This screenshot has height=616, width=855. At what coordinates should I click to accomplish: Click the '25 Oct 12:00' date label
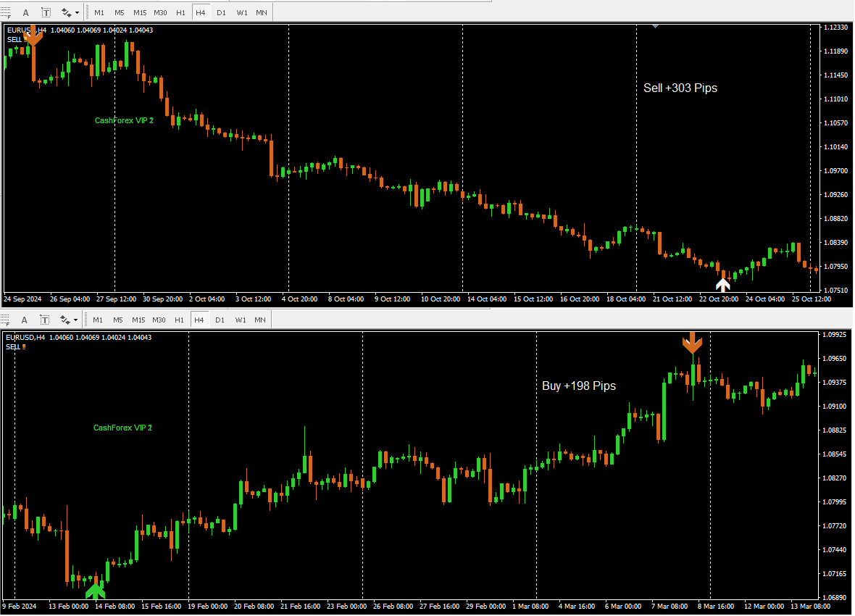coord(812,299)
